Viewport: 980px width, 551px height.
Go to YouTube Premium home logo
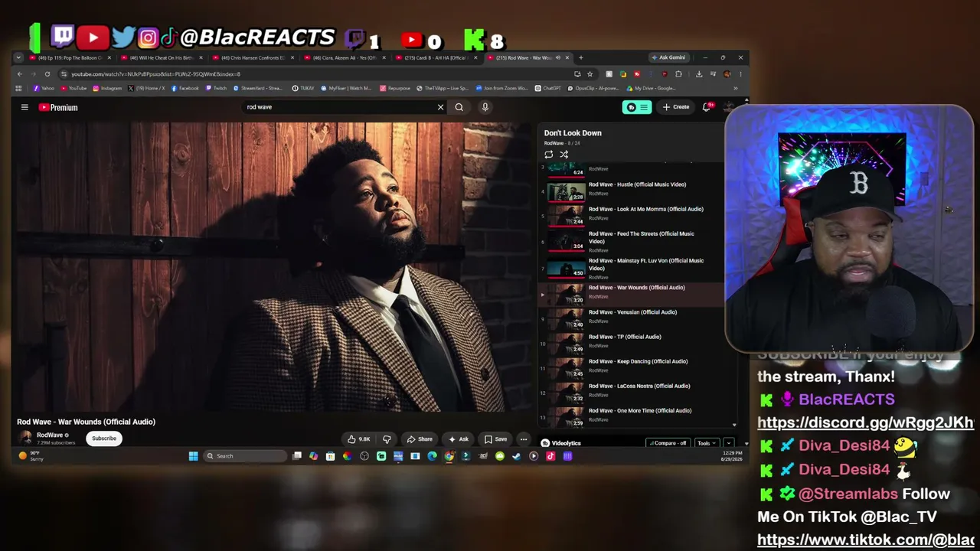pyautogui.click(x=58, y=107)
